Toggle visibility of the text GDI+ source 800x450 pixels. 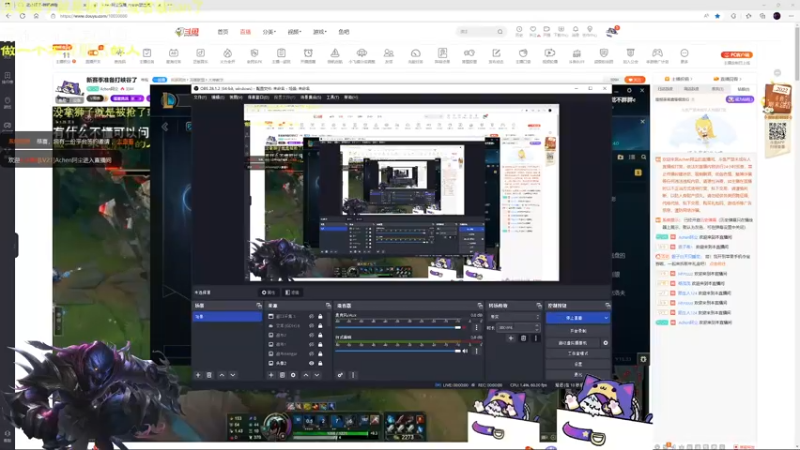click(x=311, y=326)
